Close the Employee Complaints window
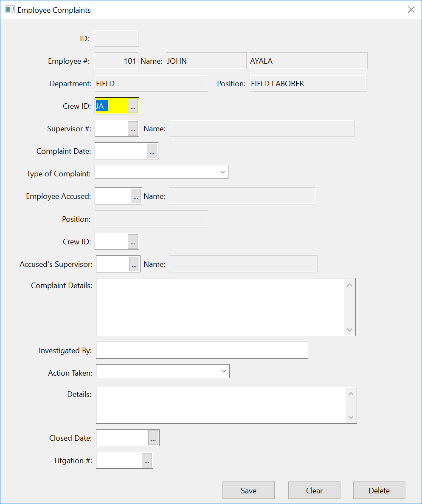 [411, 10]
